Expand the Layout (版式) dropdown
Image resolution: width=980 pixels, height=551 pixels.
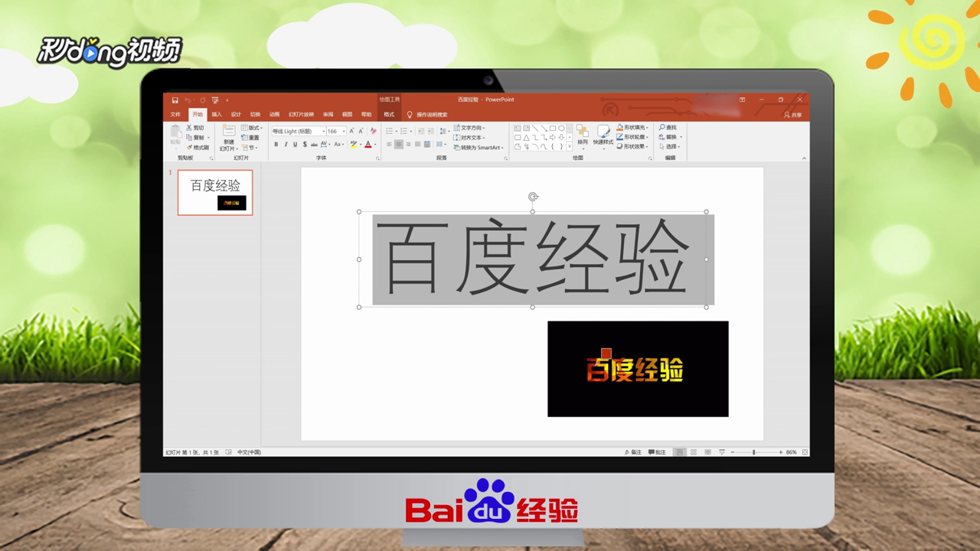tap(251, 128)
